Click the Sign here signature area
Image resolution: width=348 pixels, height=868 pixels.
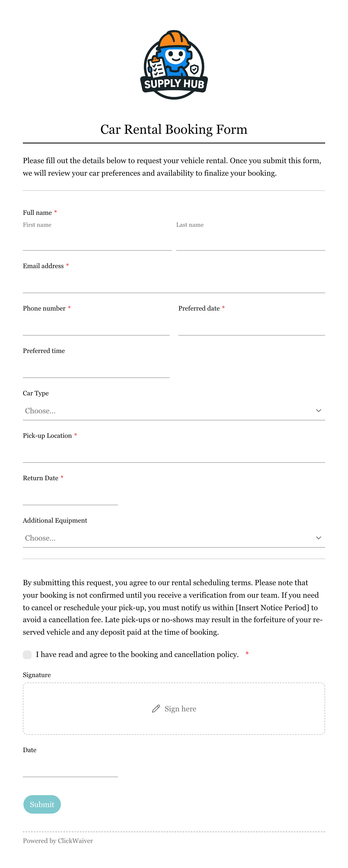[x=174, y=709]
